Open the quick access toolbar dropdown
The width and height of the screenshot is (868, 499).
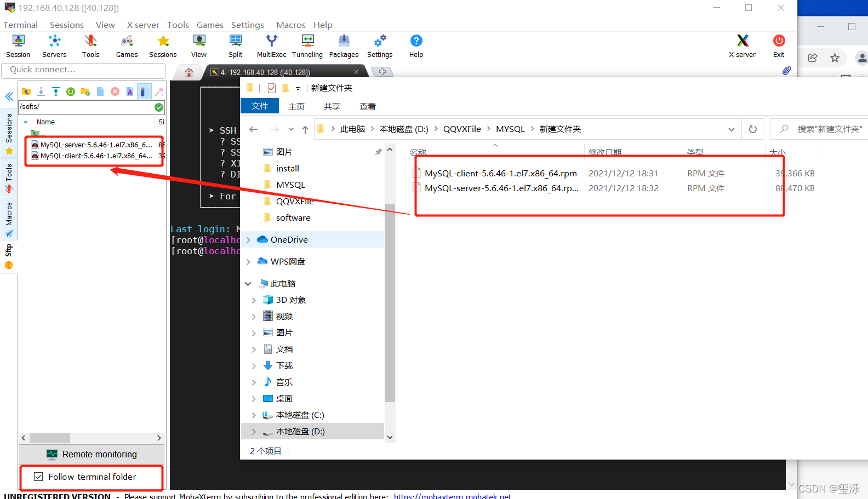click(298, 88)
